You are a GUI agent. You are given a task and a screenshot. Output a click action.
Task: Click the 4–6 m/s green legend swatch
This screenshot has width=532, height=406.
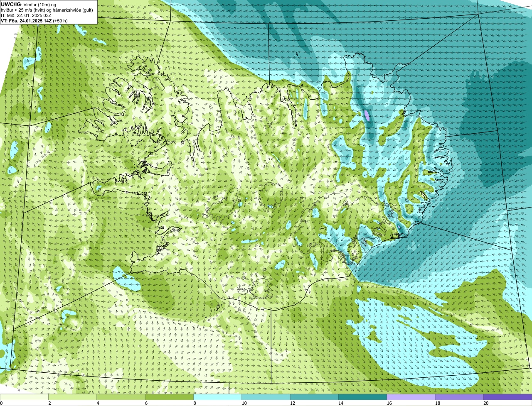click(121, 397)
